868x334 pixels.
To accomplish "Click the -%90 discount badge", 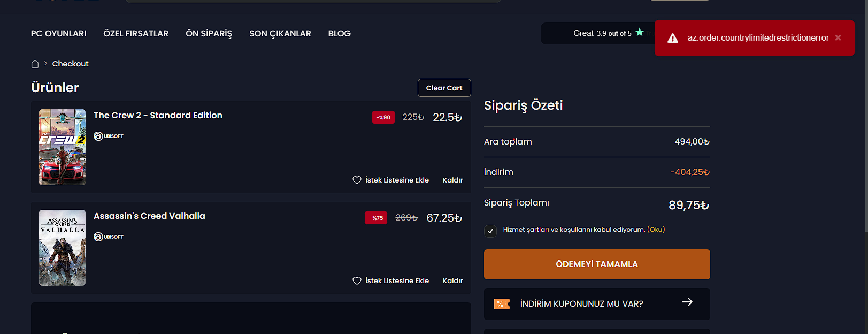I will 383,117.
